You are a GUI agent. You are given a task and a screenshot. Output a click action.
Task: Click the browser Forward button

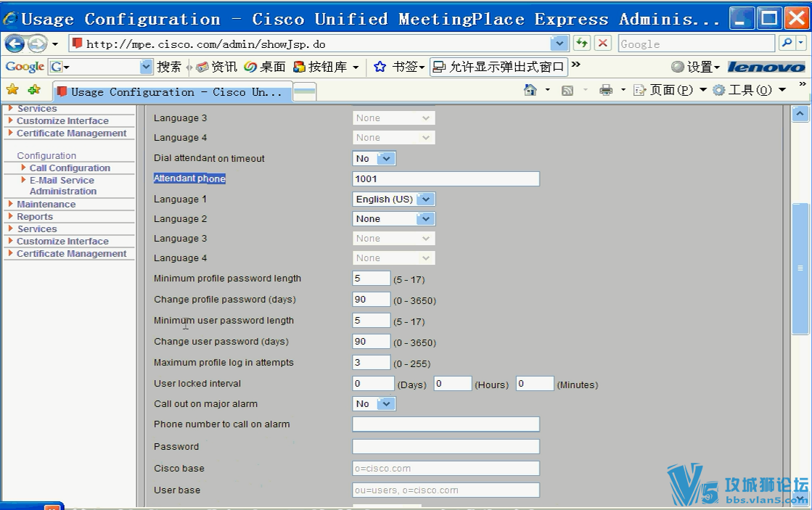pos(37,44)
